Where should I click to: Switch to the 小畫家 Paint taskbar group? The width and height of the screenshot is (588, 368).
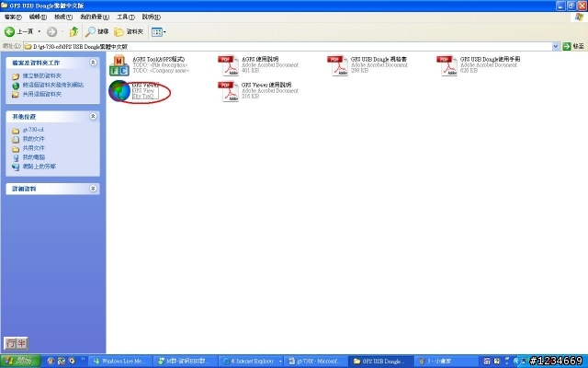pos(446,362)
